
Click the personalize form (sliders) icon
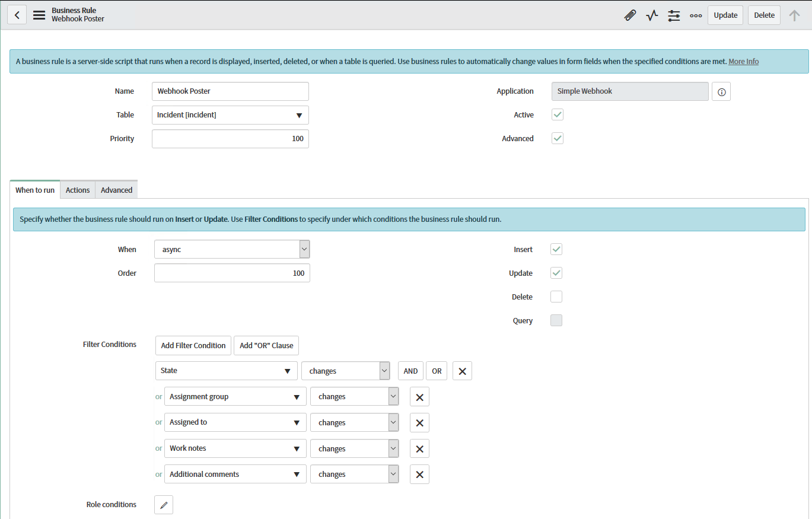673,15
